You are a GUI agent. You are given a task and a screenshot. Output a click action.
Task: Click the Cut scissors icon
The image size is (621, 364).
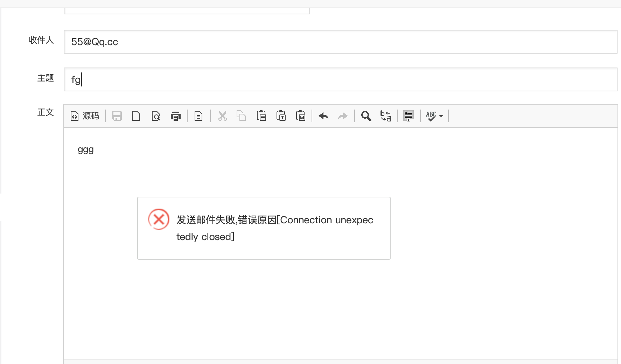click(222, 116)
